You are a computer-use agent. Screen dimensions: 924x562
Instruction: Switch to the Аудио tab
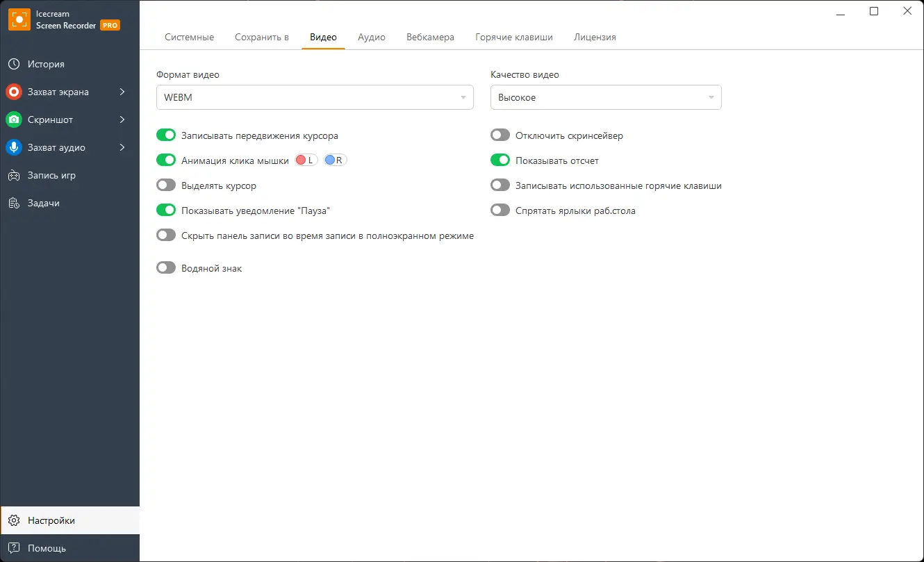(x=372, y=37)
